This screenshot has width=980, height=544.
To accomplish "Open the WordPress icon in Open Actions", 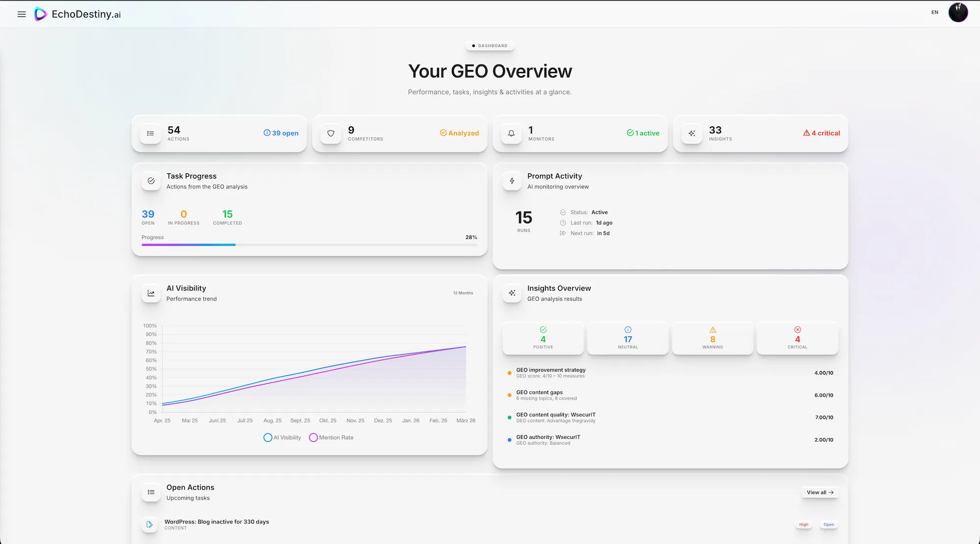I will (149, 524).
